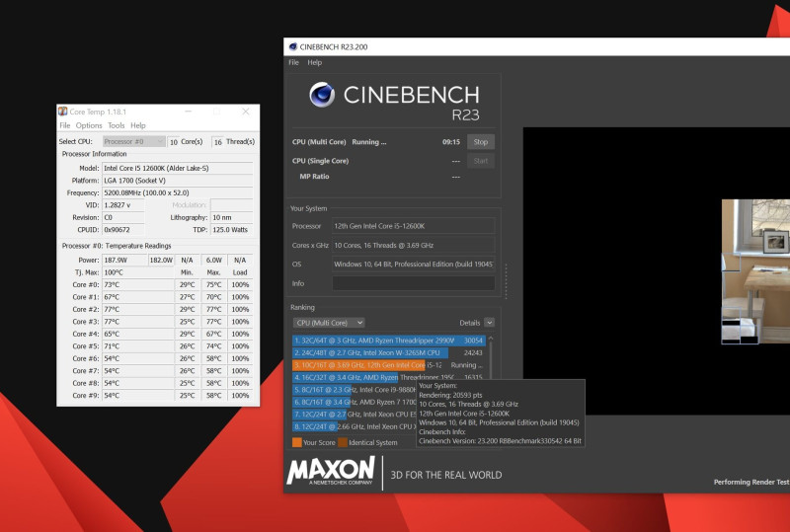Click the Performing Render Test status text
This screenshot has height=532, width=790.
(x=751, y=482)
